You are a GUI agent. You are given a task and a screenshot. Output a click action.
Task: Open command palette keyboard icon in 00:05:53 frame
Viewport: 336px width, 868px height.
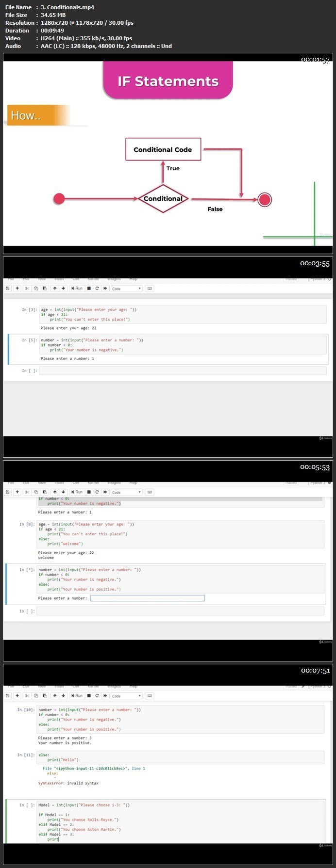pyautogui.click(x=150, y=492)
